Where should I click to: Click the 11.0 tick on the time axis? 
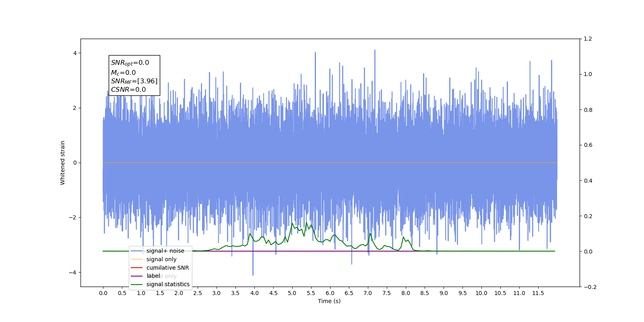tap(519, 293)
